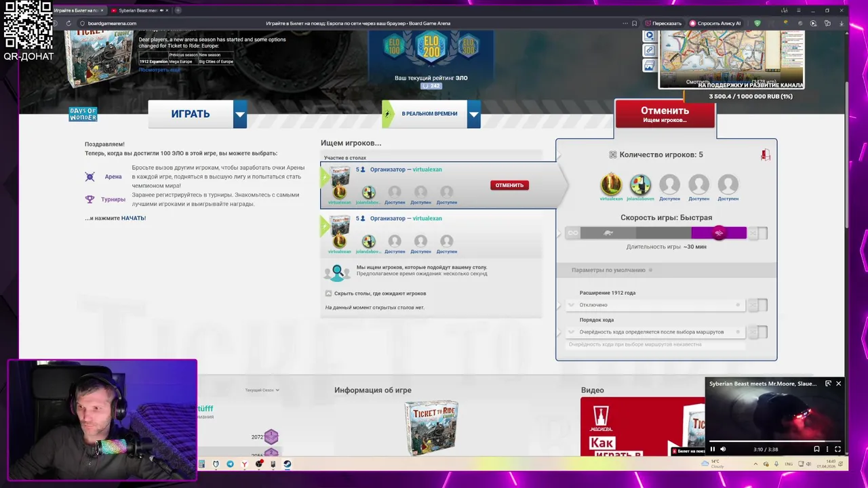The image size is (868, 488).
Task: Tick 'Скрыть столы, где ожидают игроков' checkbox
Action: (x=328, y=293)
